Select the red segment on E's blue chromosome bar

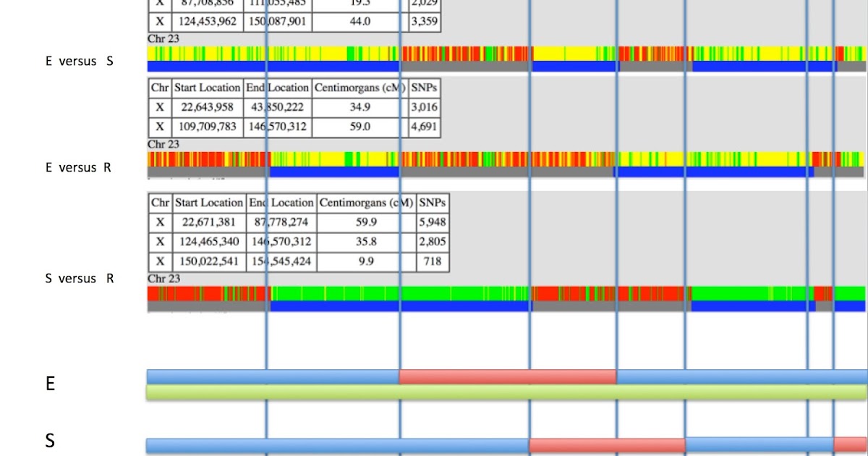tap(506, 376)
